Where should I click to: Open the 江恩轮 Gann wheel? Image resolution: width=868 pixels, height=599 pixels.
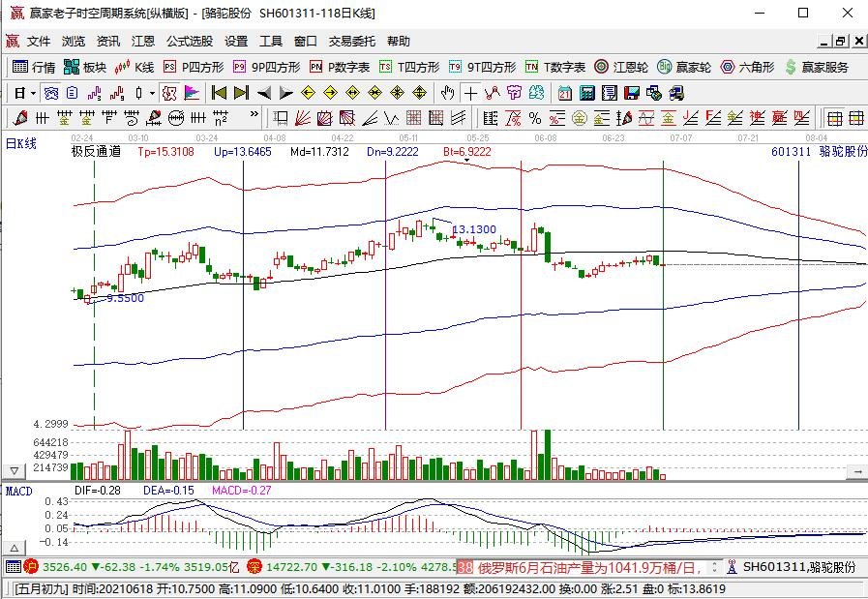[620, 67]
